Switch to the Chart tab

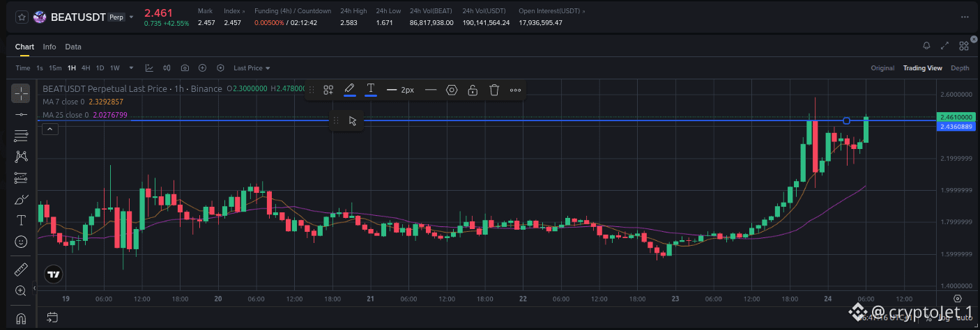24,47
